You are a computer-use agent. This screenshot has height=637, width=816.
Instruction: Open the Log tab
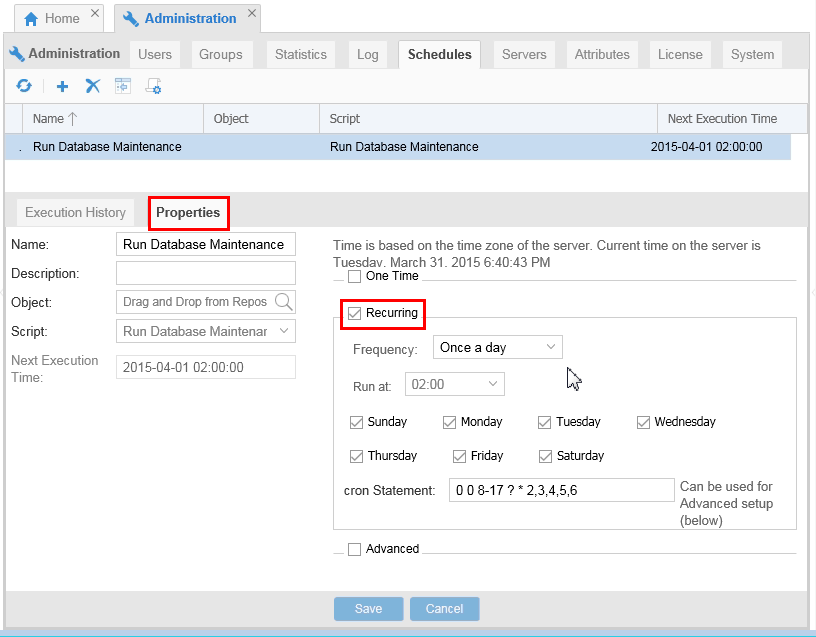(367, 55)
